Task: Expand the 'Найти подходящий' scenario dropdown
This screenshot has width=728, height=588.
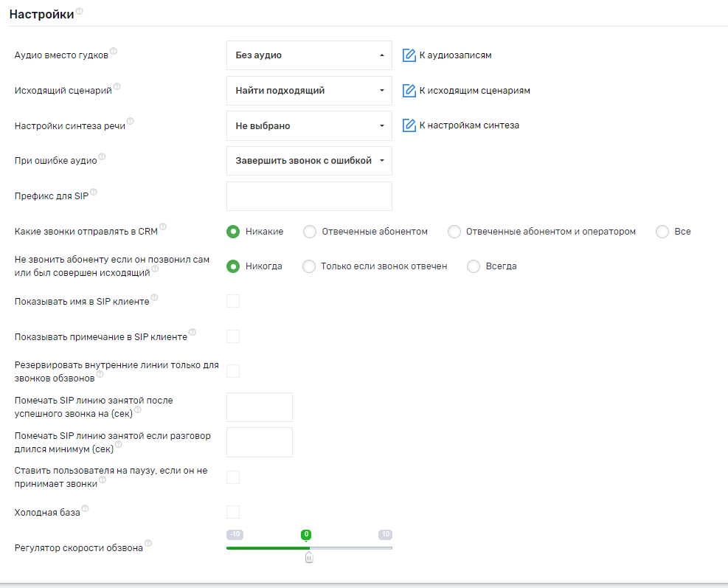Action: 309,91
